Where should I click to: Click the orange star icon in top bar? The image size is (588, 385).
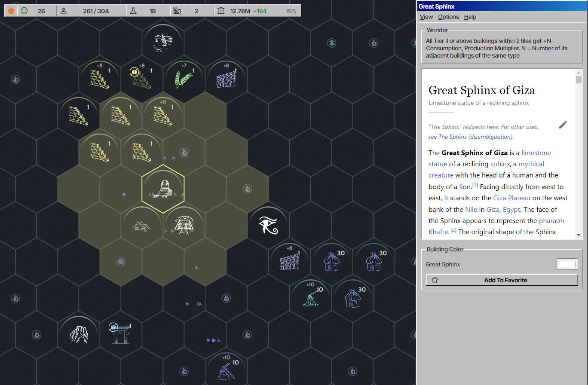tap(11, 11)
